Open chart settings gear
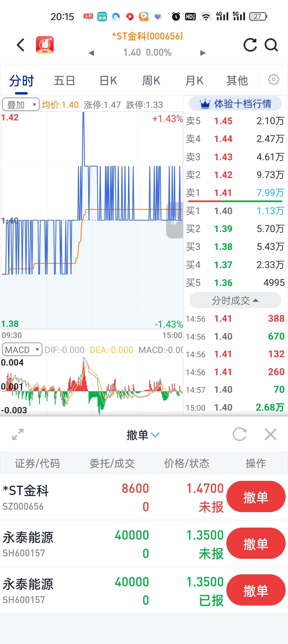 click(274, 79)
